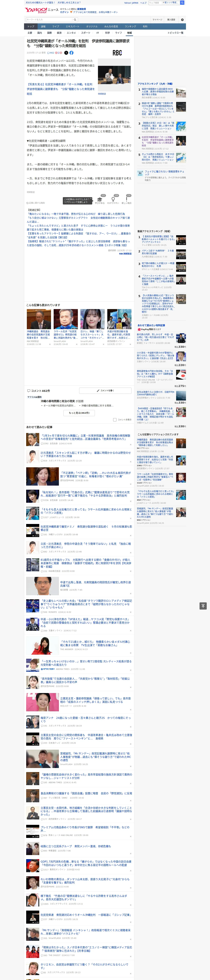Click the ログイン link in header
Screen dimensions: 210x980
(x=64, y=12)
